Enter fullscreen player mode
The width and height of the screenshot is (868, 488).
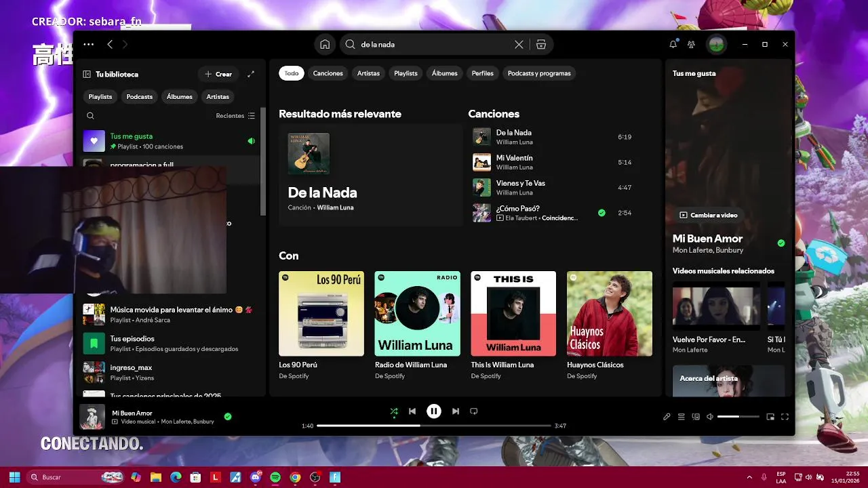click(785, 417)
